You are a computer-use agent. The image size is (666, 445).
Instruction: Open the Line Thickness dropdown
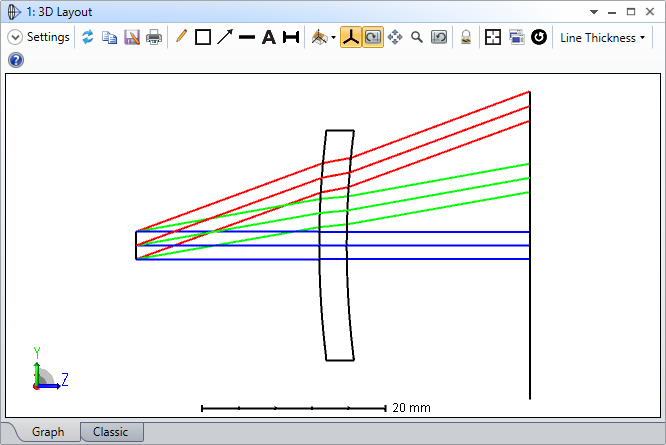(602, 38)
